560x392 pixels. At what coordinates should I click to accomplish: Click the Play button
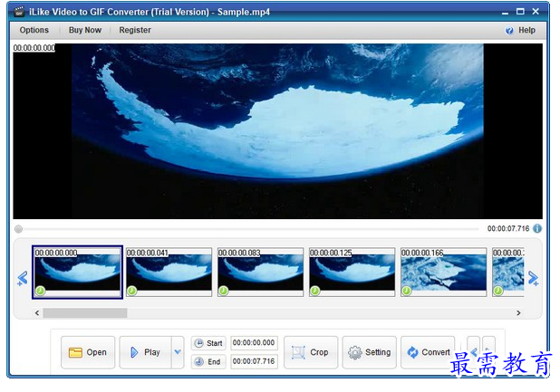[x=145, y=352]
